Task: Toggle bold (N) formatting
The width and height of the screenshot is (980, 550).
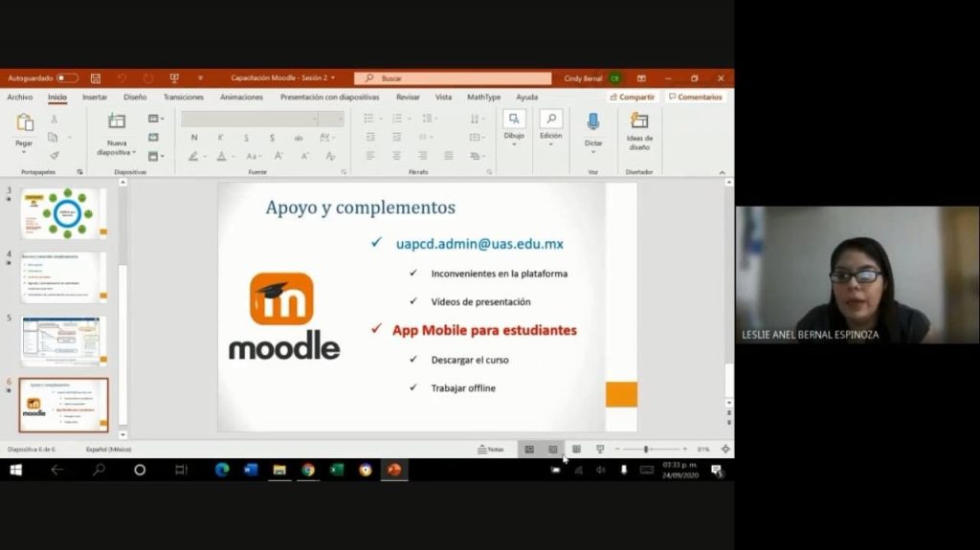Action: click(194, 138)
